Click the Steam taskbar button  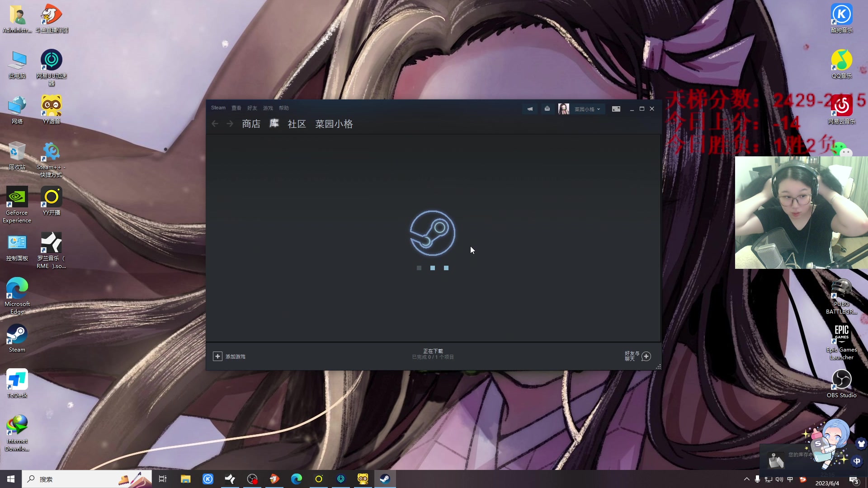click(x=385, y=479)
